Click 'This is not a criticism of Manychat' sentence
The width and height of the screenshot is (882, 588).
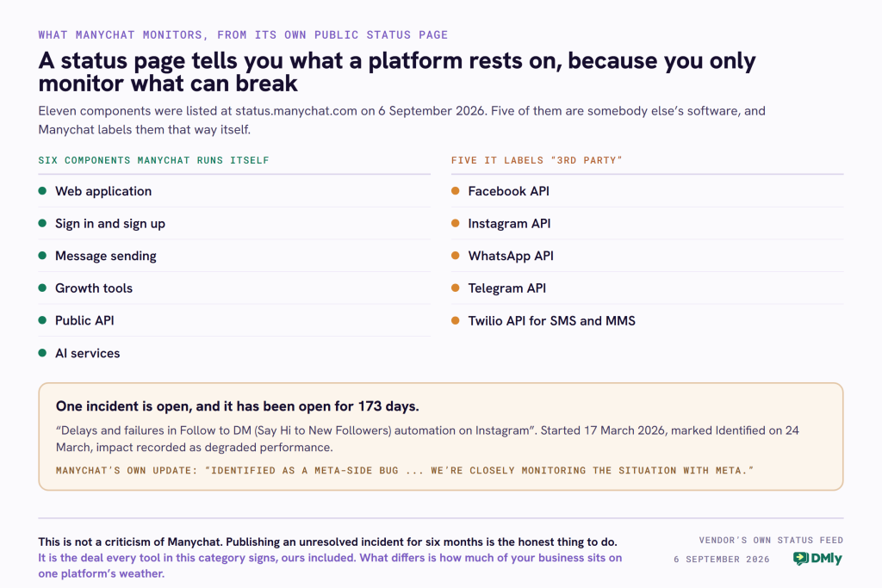tap(328, 542)
